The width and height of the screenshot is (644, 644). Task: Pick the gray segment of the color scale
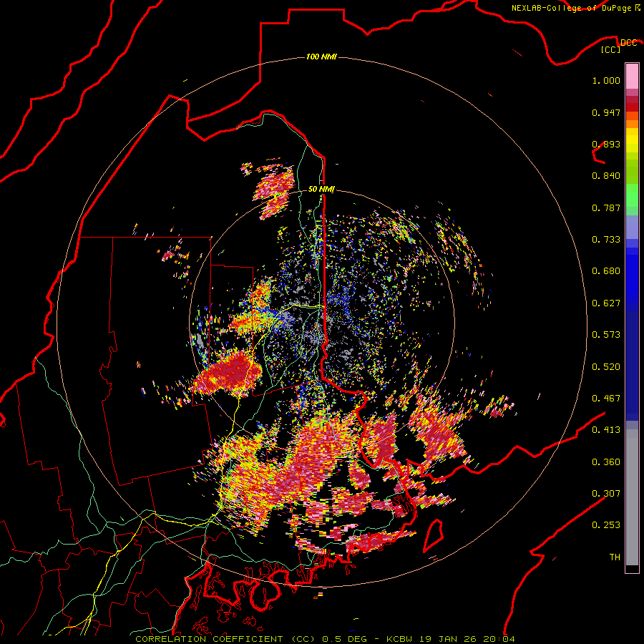[632, 497]
